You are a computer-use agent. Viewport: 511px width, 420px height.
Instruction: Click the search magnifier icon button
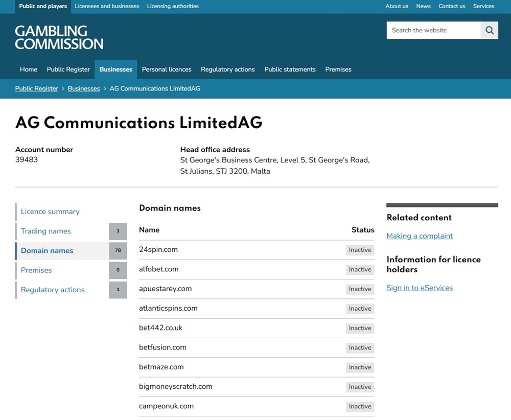(x=489, y=30)
